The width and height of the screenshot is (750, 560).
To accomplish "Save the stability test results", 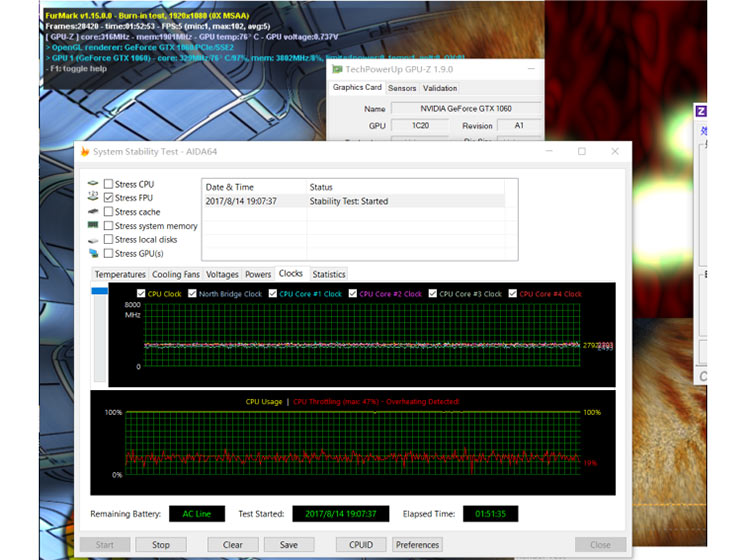I will (x=289, y=545).
